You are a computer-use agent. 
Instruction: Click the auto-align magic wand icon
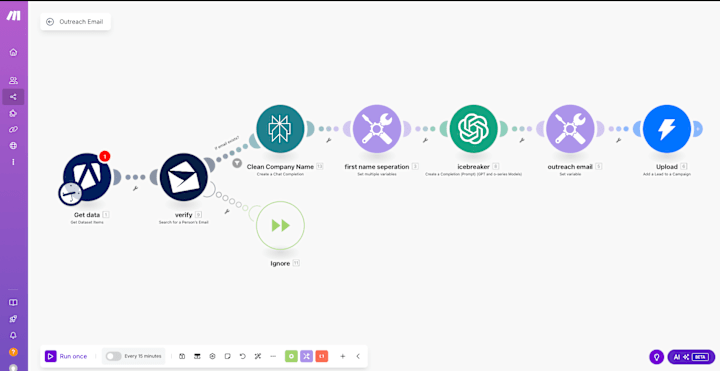pyautogui.click(x=258, y=356)
